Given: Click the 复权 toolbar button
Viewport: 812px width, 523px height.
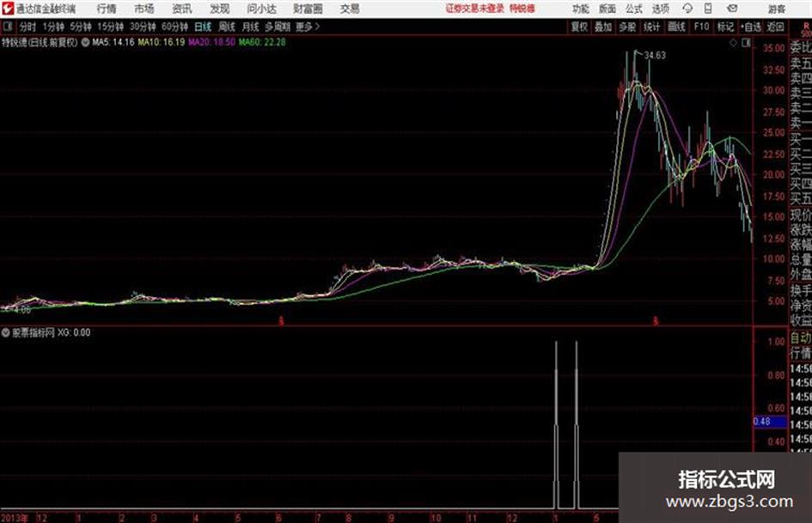Looking at the screenshot, I should coord(579,27).
